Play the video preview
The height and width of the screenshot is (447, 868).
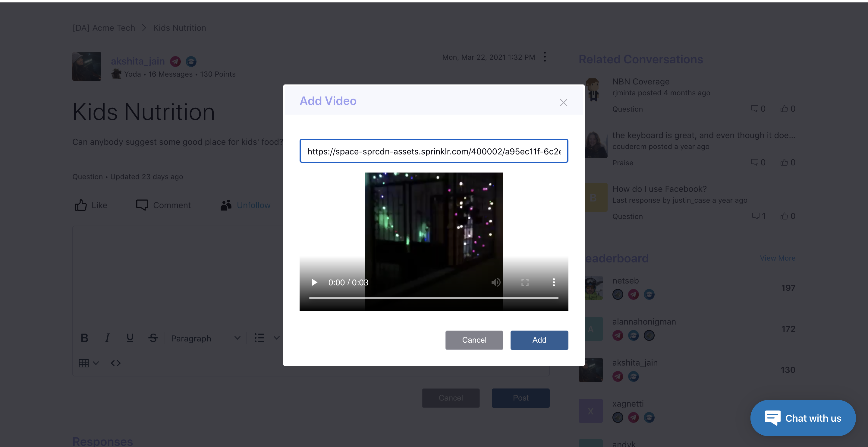[x=314, y=282]
